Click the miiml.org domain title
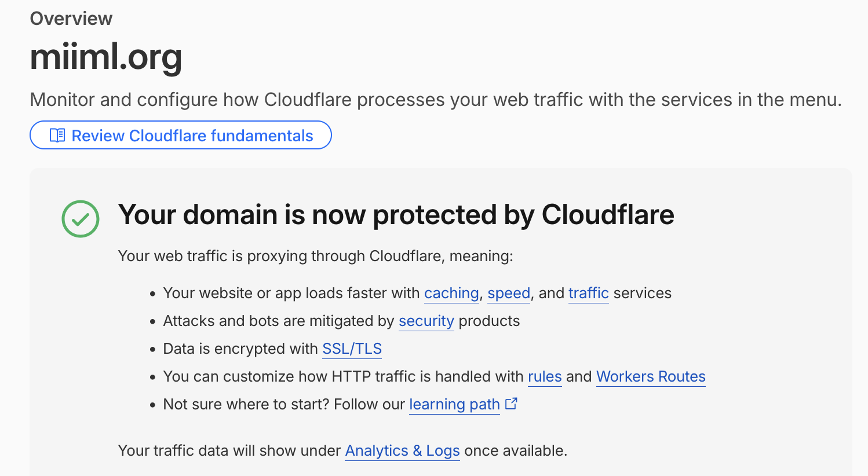The height and width of the screenshot is (476, 868). [106, 57]
